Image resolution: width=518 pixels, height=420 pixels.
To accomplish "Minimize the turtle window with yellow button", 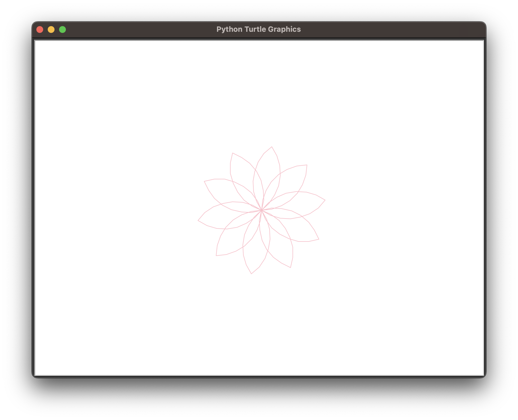I will (51, 30).
